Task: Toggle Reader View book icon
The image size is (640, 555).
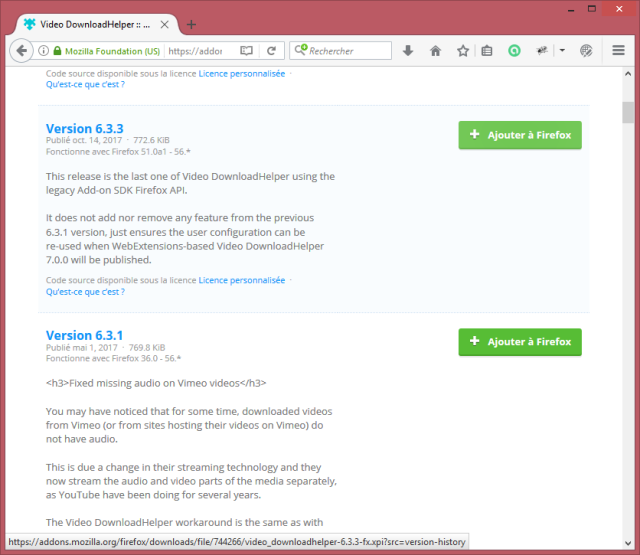Action: (246, 51)
